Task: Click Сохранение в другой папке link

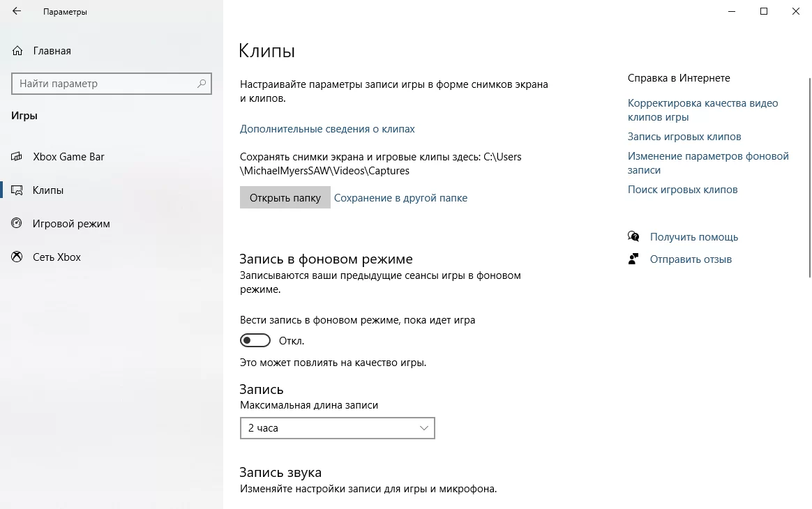Action: click(x=400, y=198)
